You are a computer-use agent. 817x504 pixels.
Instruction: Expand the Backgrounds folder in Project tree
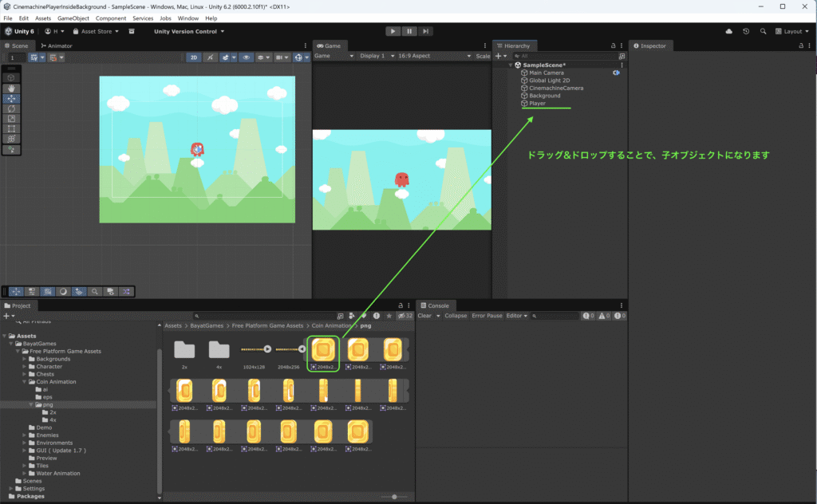[x=25, y=359]
